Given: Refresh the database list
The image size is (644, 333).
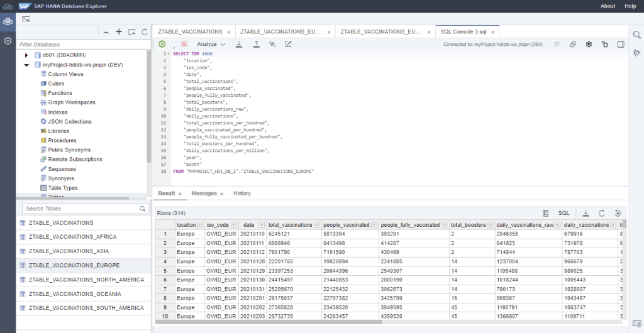Looking at the screenshot, I should pos(144,32).
